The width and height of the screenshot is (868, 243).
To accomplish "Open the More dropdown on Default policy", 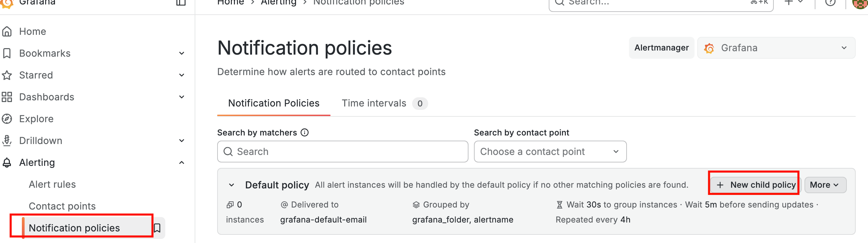I will point(825,185).
